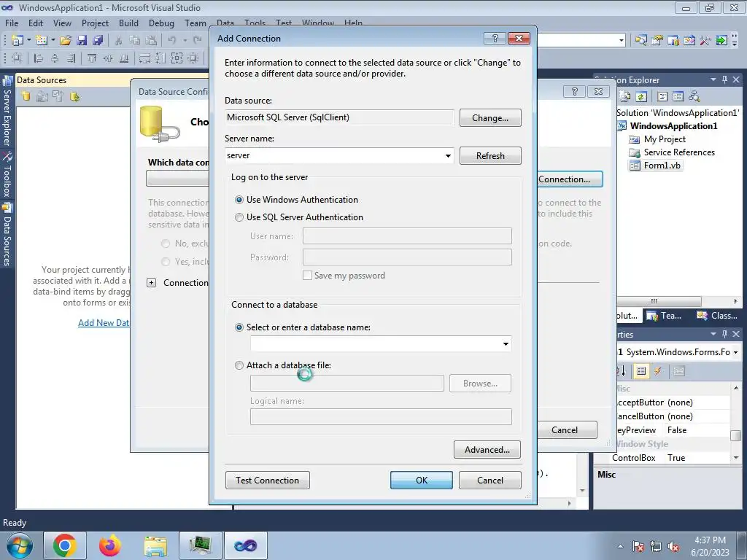Open the Solution Explorer window options arrow
The height and width of the screenshot is (560, 747).
tap(713, 79)
